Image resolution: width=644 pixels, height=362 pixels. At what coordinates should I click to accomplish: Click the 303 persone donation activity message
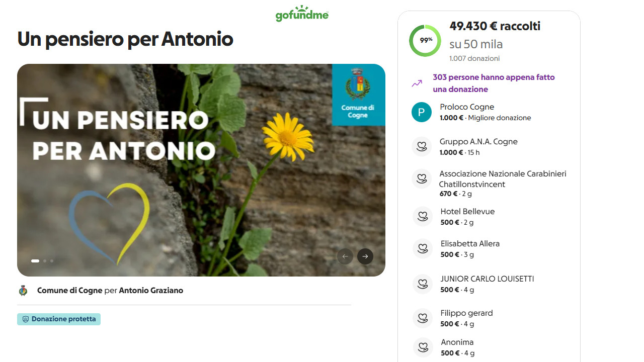493,83
